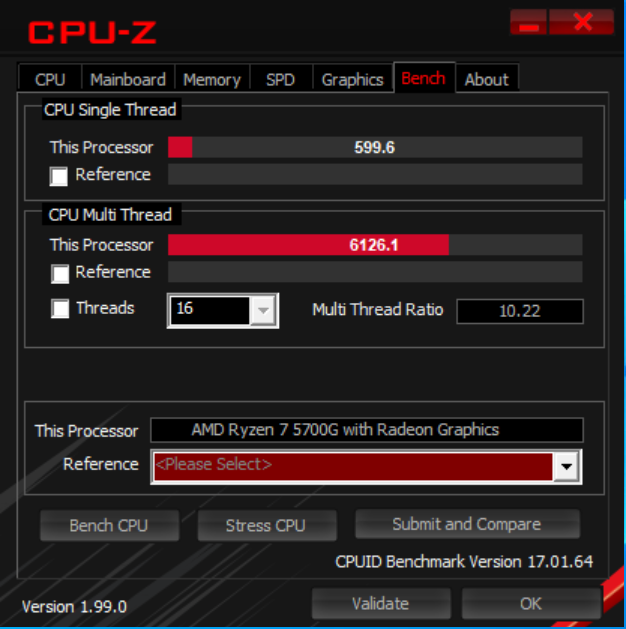The width and height of the screenshot is (626, 629).
Task: Start benchmark with Bench CPU button
Action: click(109, 526)
